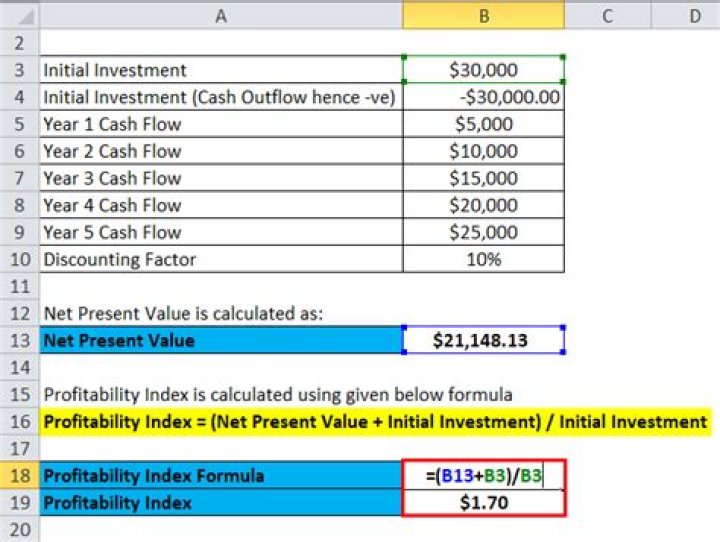
Task: Select row 17 header
Action: coord(19,449)
